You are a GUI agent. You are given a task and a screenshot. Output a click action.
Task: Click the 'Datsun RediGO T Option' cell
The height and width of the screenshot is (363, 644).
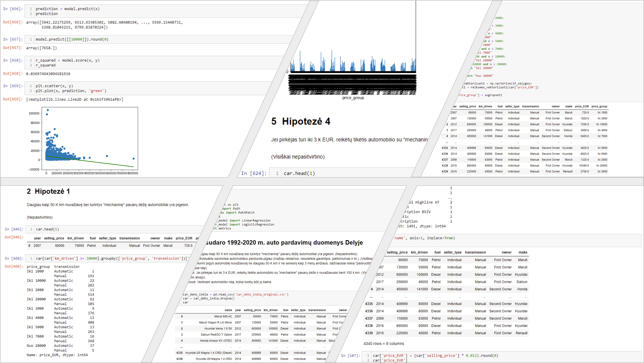coord(217,334)
